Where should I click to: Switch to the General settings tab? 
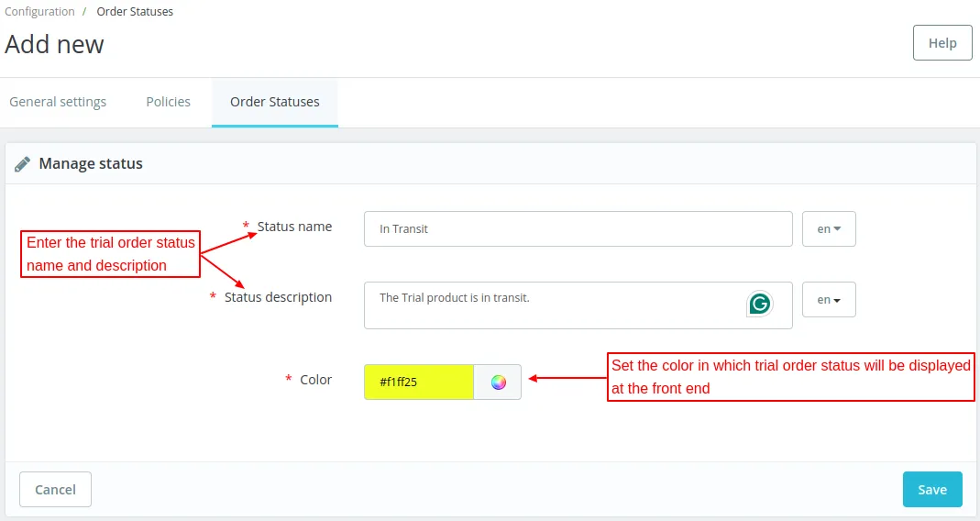(x=58, y=102)
